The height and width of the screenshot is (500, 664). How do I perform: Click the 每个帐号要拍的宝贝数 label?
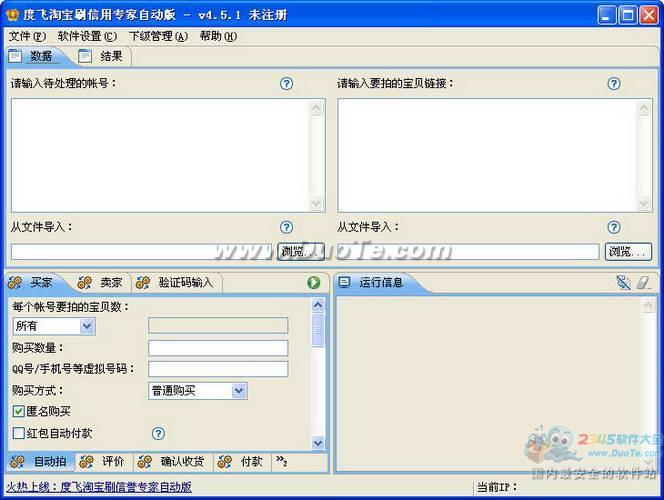[70, 307]
